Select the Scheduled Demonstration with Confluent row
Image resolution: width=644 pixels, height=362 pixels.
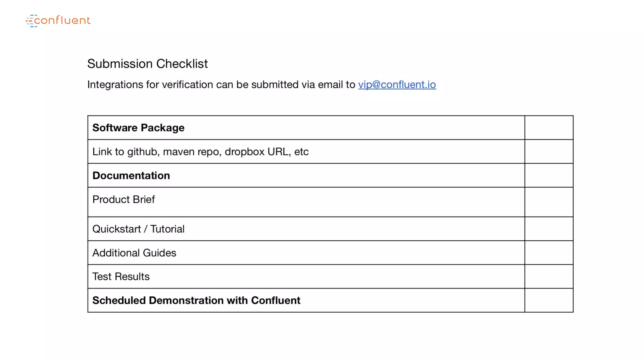[196, 300]
